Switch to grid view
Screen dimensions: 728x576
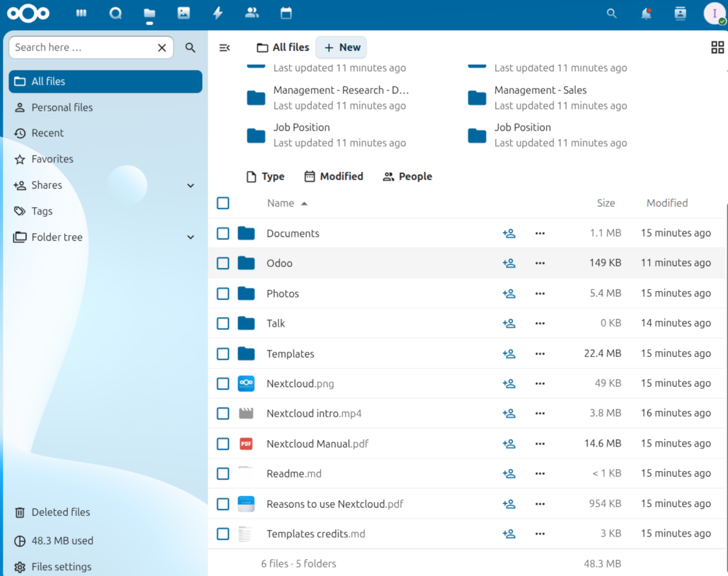click(x=717, y=47)
